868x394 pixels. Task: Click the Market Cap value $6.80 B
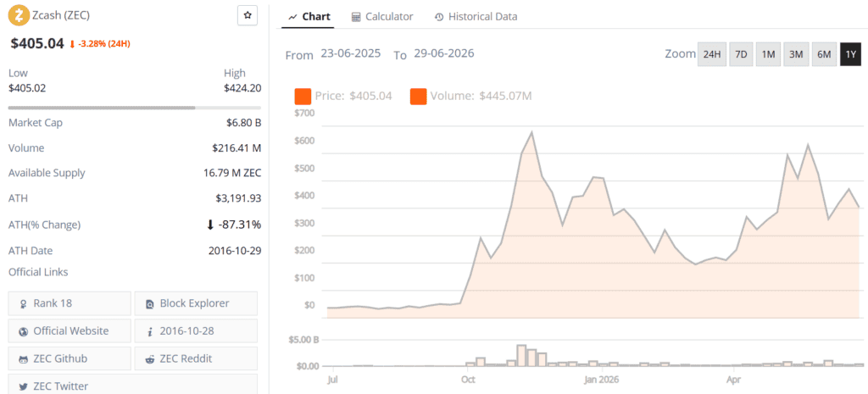click(x=243, y=123)
